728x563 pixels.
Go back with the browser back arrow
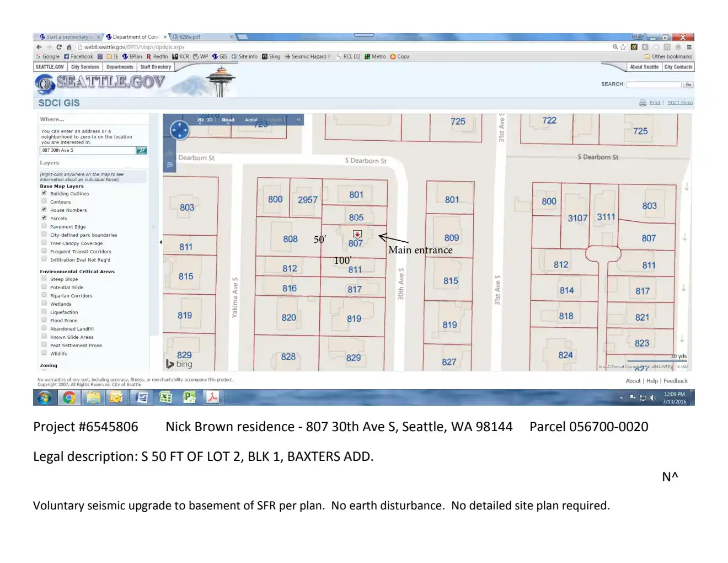[x=39, y=47]
